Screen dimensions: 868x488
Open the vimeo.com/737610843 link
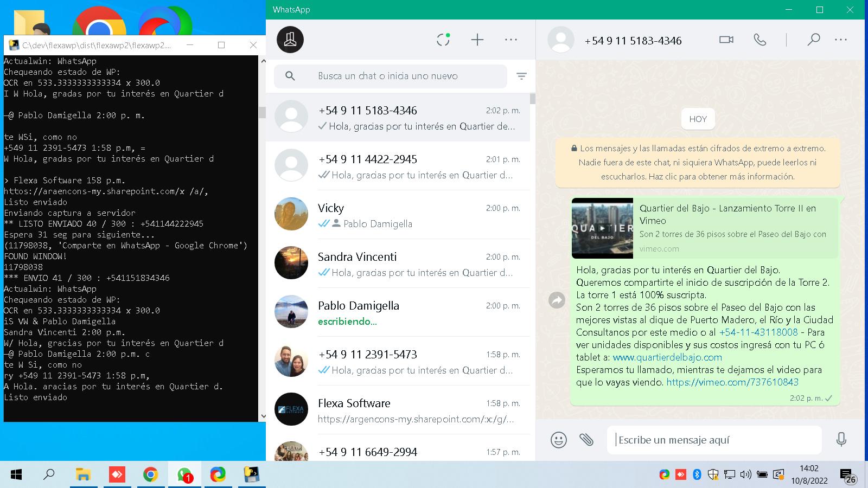click(x=732, y=382)
